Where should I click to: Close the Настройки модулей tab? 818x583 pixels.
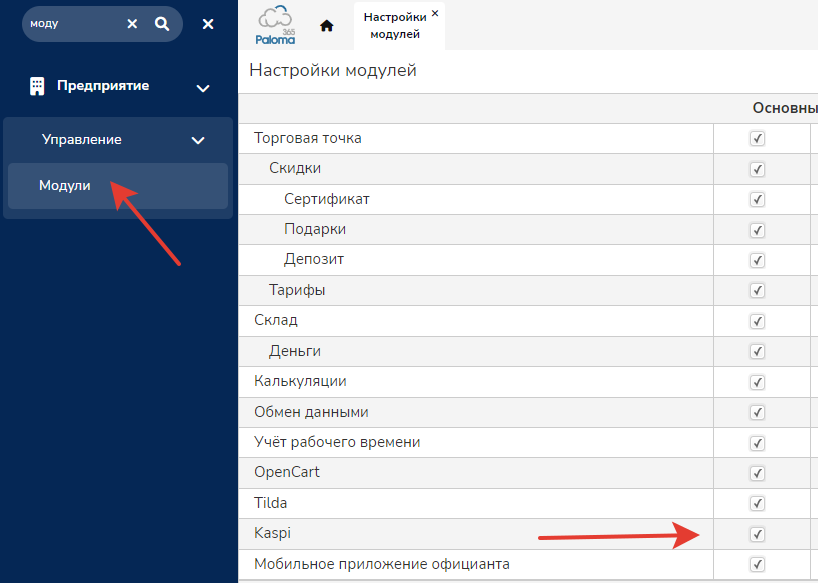point(435,14)
